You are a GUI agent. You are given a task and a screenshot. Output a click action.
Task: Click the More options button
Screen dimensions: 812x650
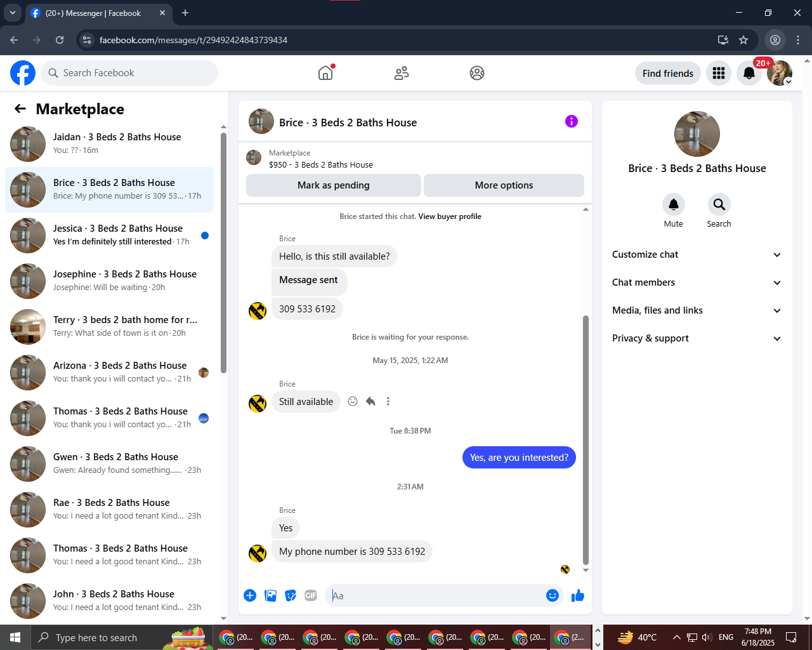coord(504,185)
